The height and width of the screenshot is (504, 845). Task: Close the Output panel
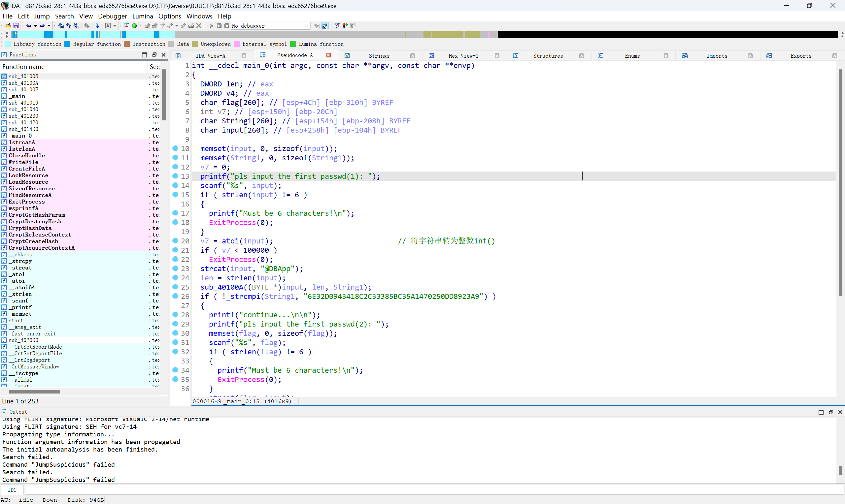840,412
